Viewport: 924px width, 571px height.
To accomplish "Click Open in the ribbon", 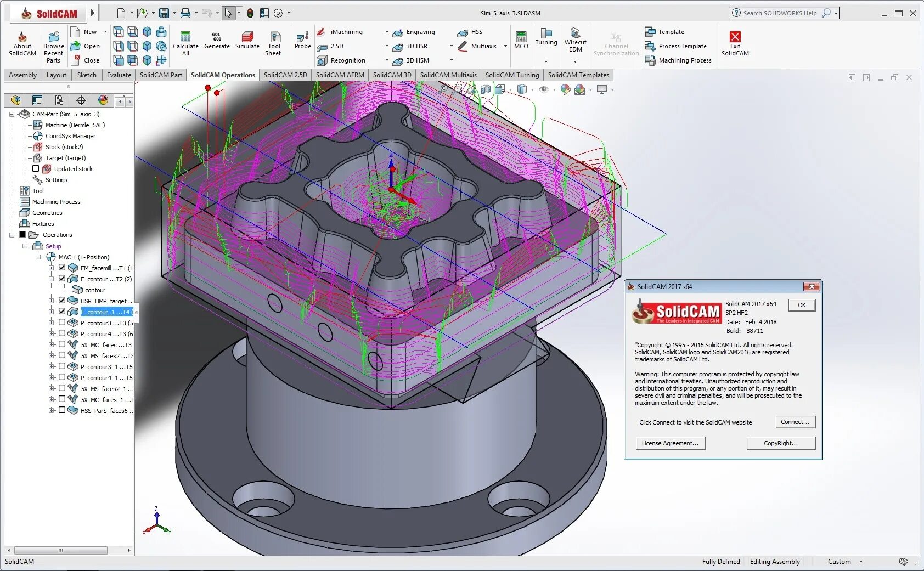I will (x=86, y=47).
